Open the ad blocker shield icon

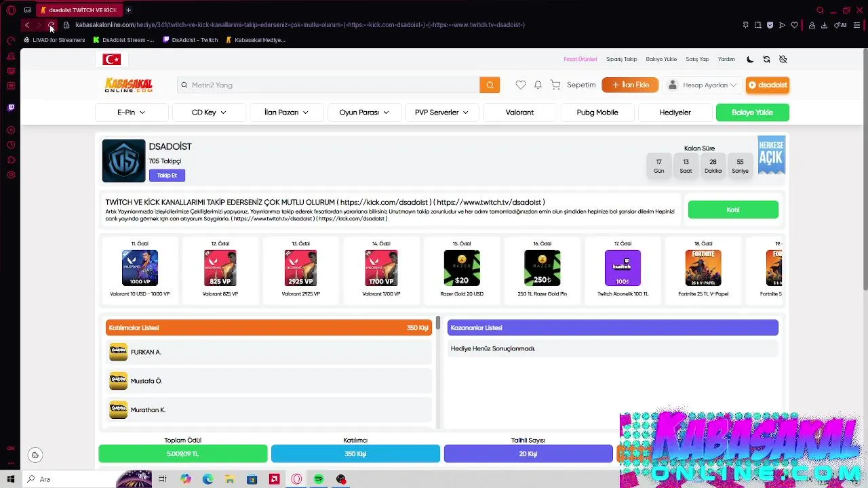[x=770, y=25]
